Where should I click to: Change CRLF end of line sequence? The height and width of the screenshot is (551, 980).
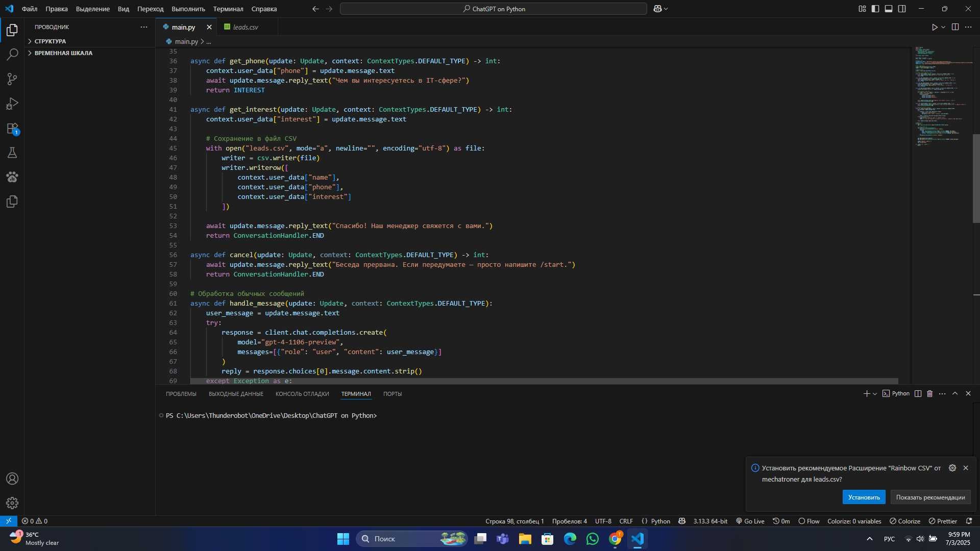point(626,521)
